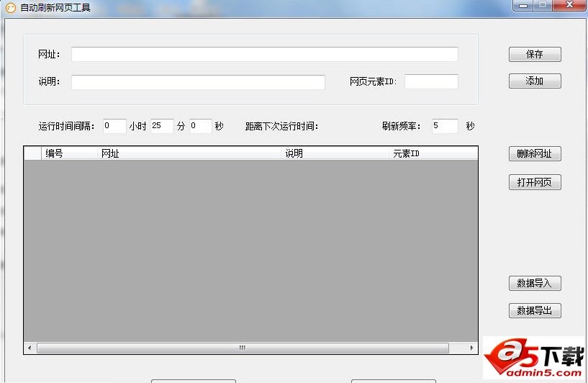This screenshot has height=383, width=588.
Task: Click the app icon in title bar
Action: [x=11, y=7]
